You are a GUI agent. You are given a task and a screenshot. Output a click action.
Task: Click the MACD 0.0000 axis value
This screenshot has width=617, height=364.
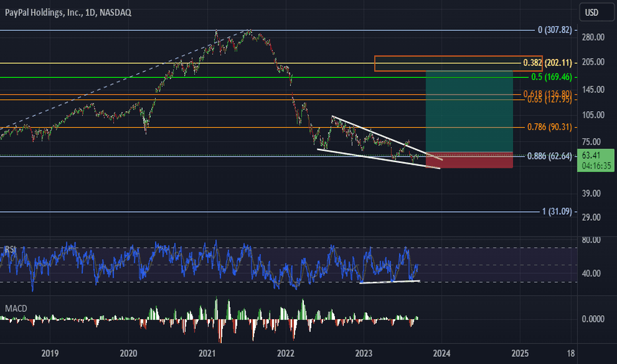click(593, 319)
